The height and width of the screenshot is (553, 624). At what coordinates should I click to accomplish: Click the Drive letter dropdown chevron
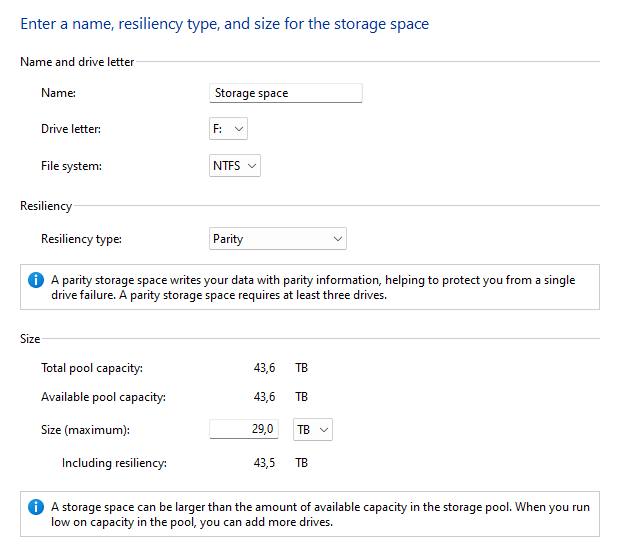click(239, 129)
